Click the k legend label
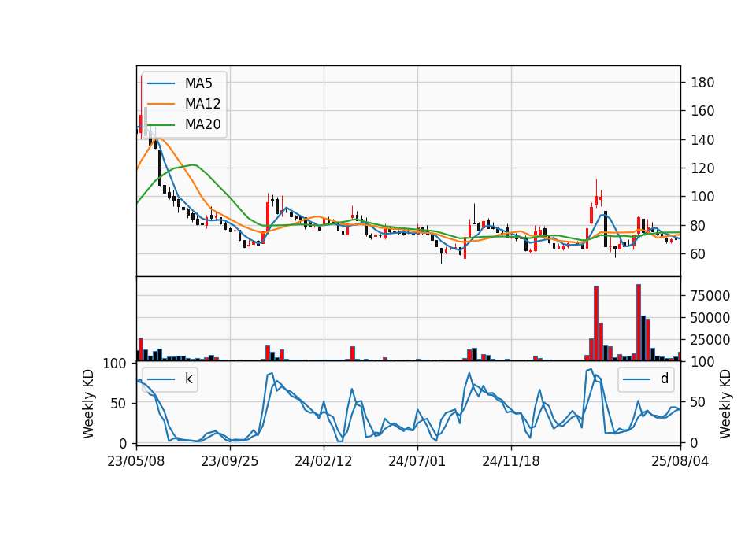The image size is (756, 543). click(188, 379)
